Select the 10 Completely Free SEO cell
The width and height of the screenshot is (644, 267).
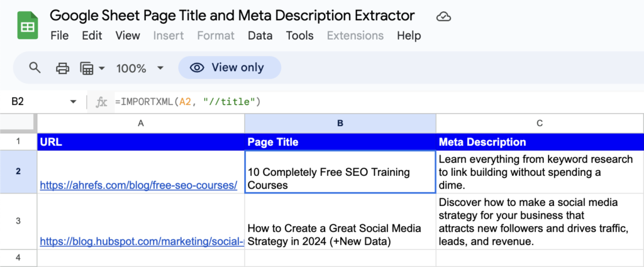pos(340,172)
